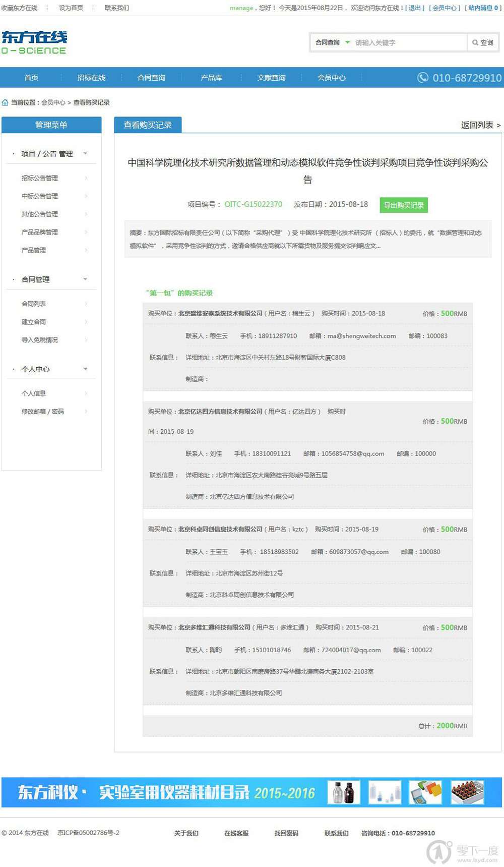The height and width of the screenshot is (867, 504).
Task: Click mobile number 18911287910
Action: pos(278,336)
